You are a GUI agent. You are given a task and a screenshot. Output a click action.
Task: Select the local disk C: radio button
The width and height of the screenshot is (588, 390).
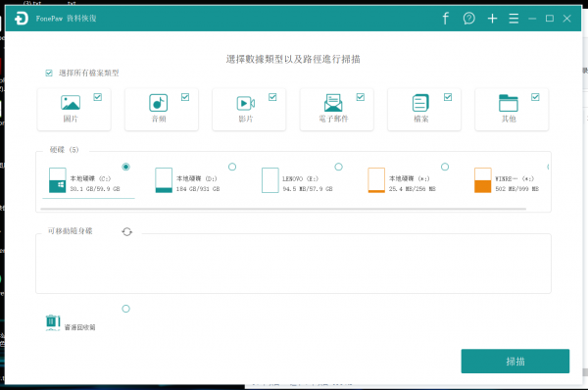coord(125,167)
